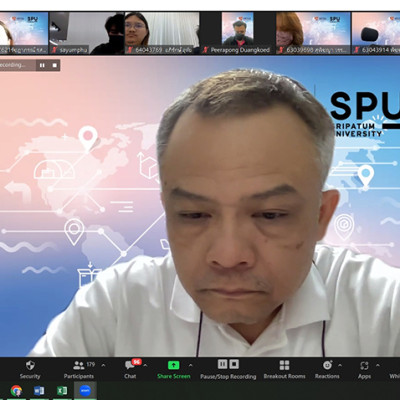Open Microsoft Word from the taskbar

(x=39, y=390)
